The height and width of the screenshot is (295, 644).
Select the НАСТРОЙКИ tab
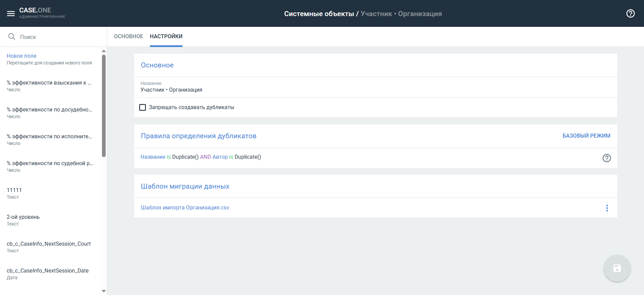click(x=166, y=36)
